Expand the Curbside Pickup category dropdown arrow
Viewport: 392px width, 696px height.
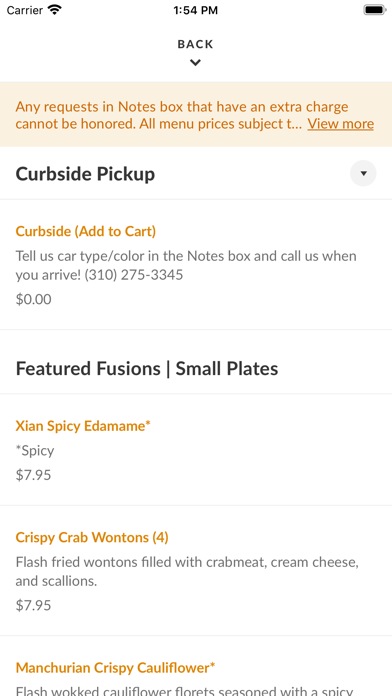(x=363, y=174)
